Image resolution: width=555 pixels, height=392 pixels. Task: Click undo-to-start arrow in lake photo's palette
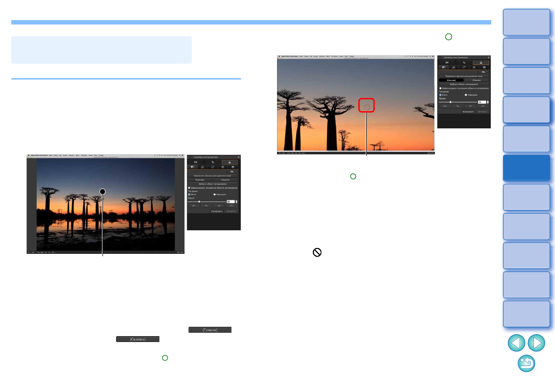pos(194,205)
